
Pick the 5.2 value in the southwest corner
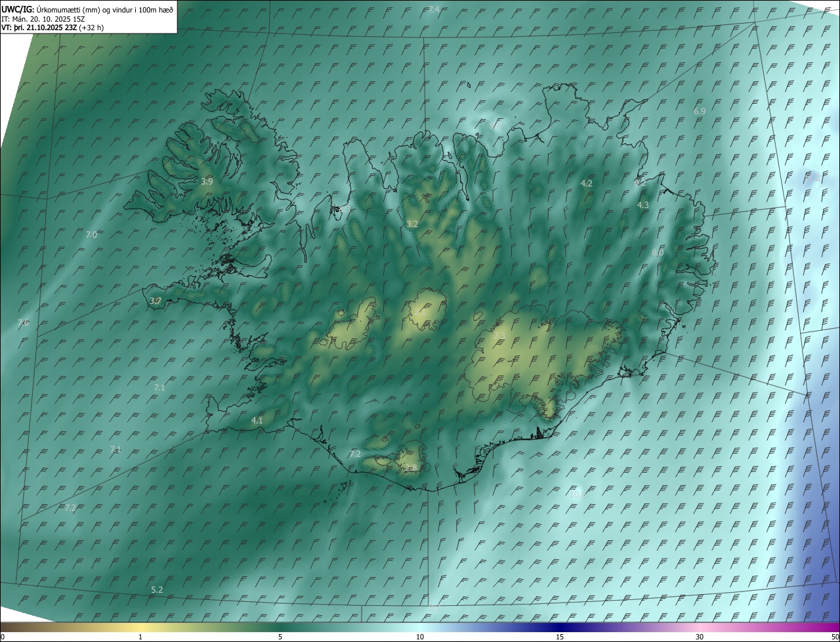[x=157, y=590]
